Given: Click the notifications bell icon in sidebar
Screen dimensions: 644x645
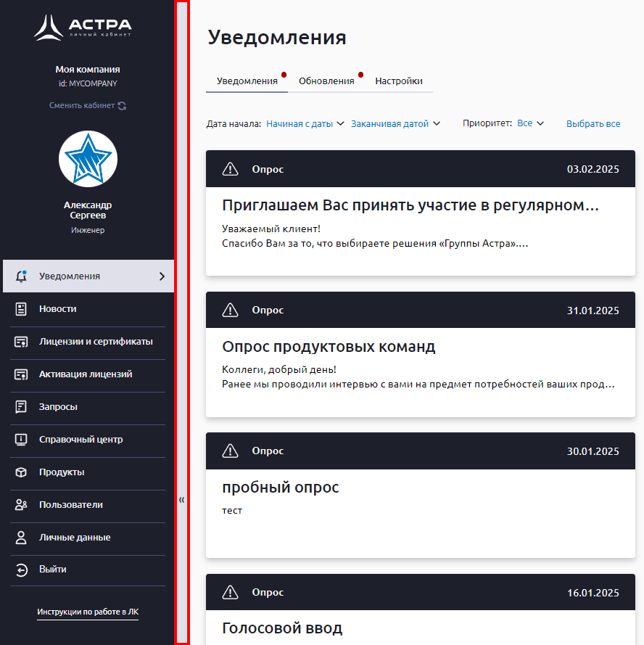Looking at the screenshot, I should pyautogui.click(x=21, y=276).
